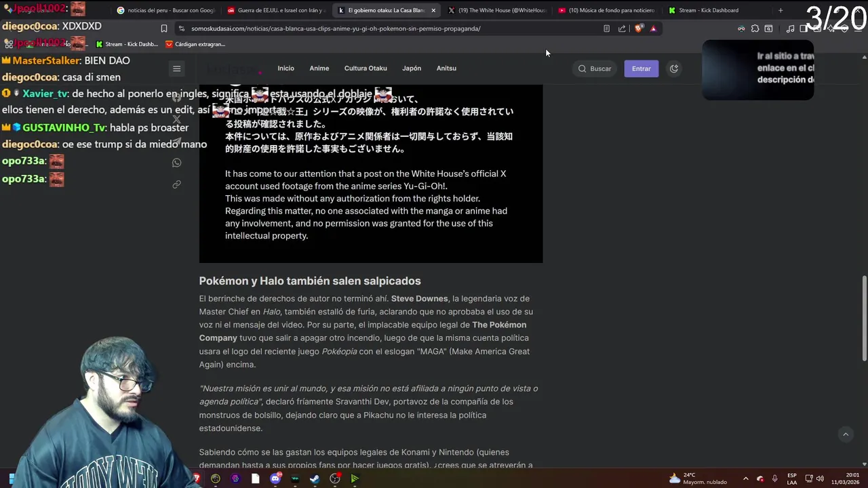868x488 pixels.
Task: Switch to 'Música de fondo para noticiero' tab
Action: tap(607, 10)
